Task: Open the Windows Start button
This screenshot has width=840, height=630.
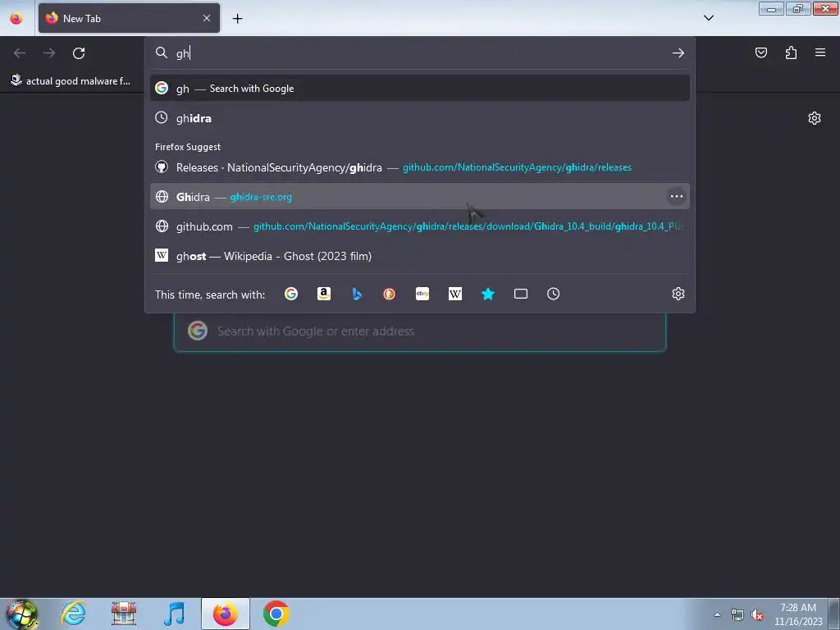Action: (x=21, y=614)
